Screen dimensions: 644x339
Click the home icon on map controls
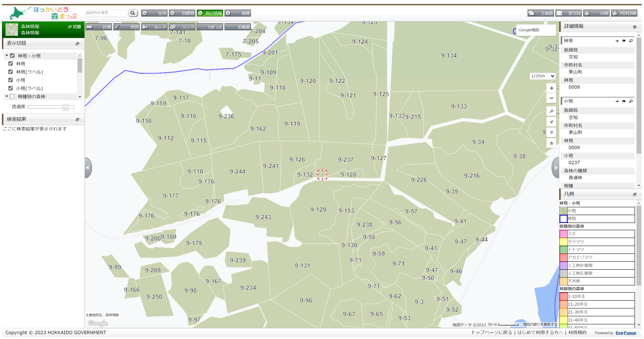pos(551,143)
